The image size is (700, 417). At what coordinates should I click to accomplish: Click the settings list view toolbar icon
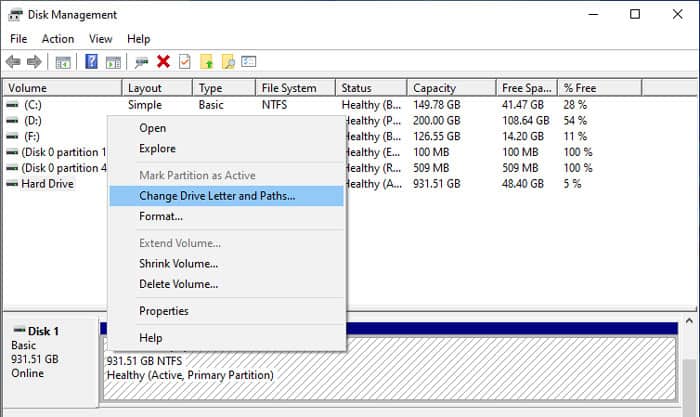[x=249, y=61]
